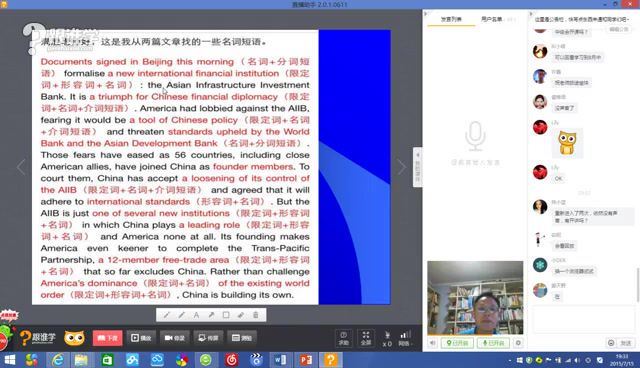The image size is (640, 368).
Task: Open the system tray volume icon
Action: tap(577, 360)
